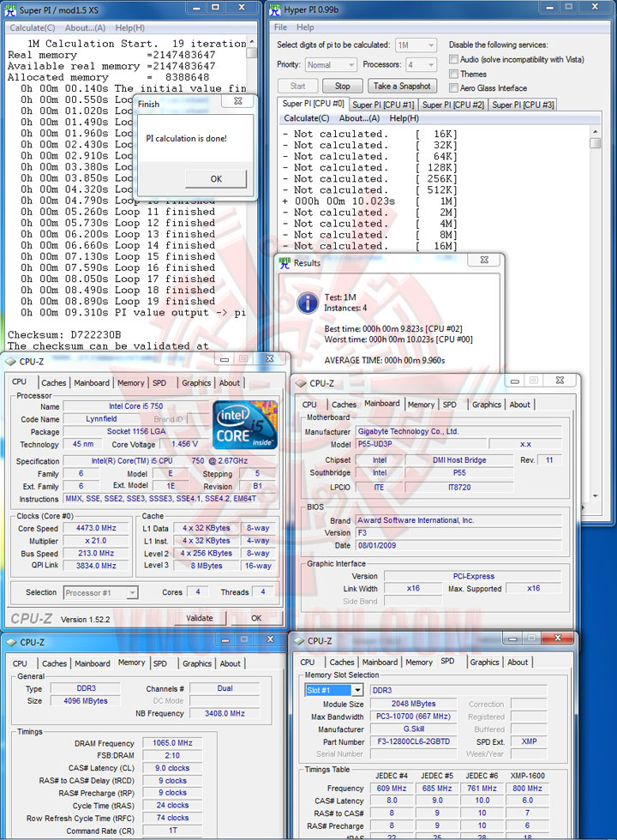This screenshot has width=617, height=840.
Task: Open Memory tab in CPU-Z Mainboard window
Action: [421, 405]
